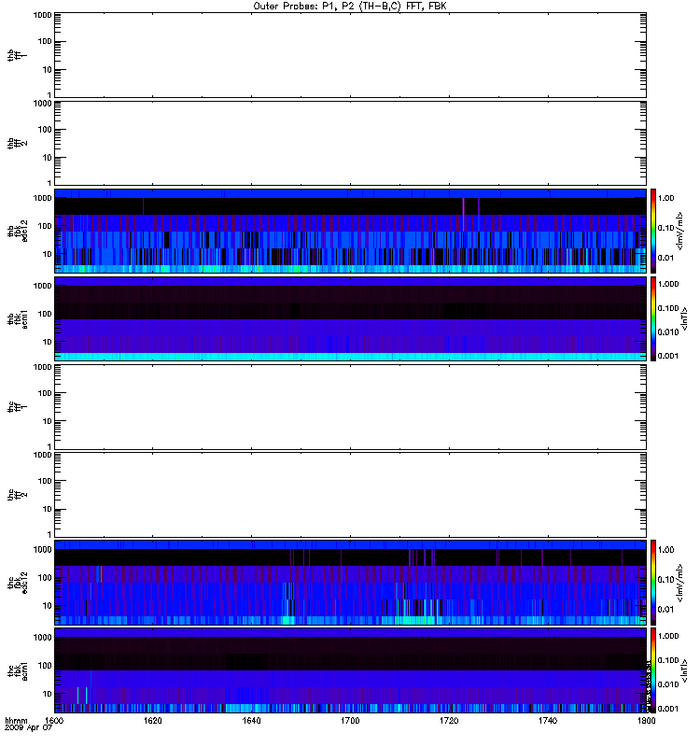Click inside the empty thb fft 2 panel
The height and width of the screenshot is (747, 700).
(350, 143)
